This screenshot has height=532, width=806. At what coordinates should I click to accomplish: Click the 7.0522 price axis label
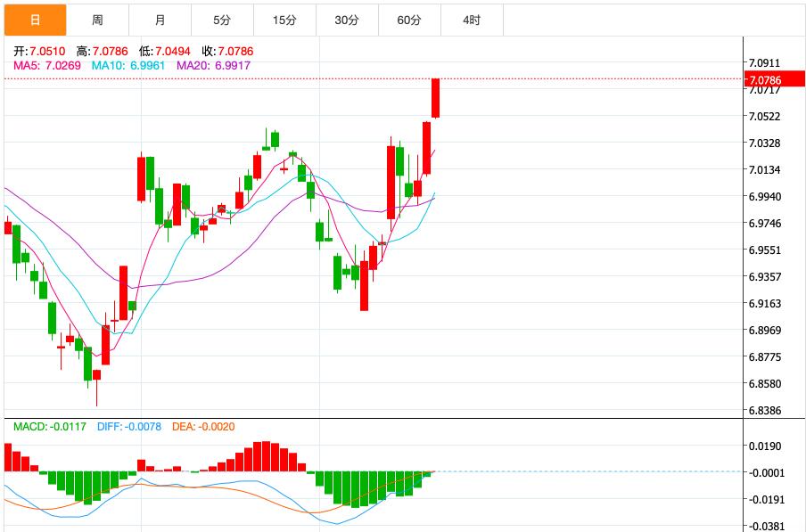(764, 117)
